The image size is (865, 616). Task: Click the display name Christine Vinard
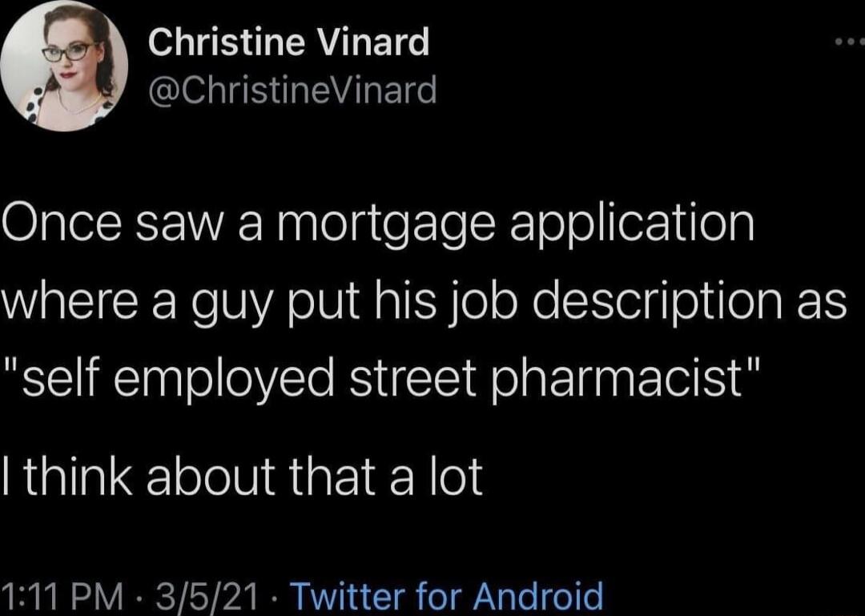pos(288,42)
